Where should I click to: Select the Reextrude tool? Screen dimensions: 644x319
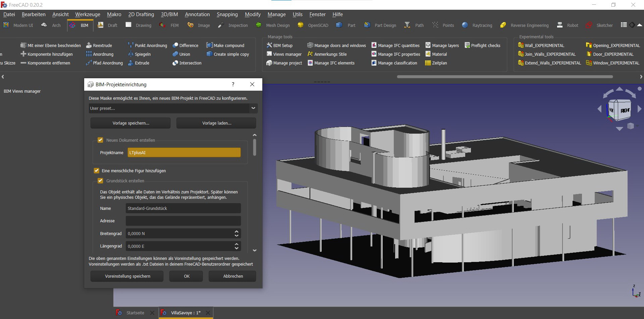click(x=99, y=45)
